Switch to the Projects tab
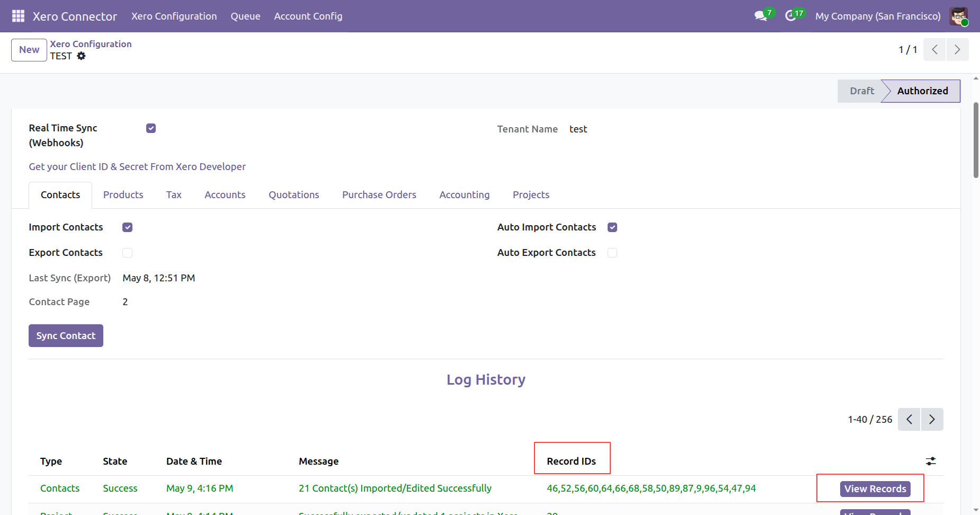Image resolution: width=980 pixels, height=515 pixels. click(x=531, y=195)
